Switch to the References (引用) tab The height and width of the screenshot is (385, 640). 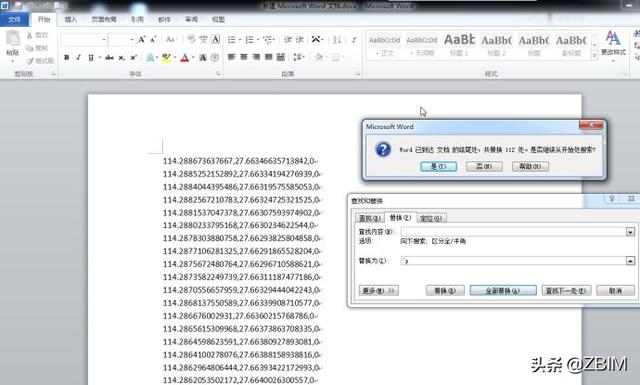[x=137, y=20]
